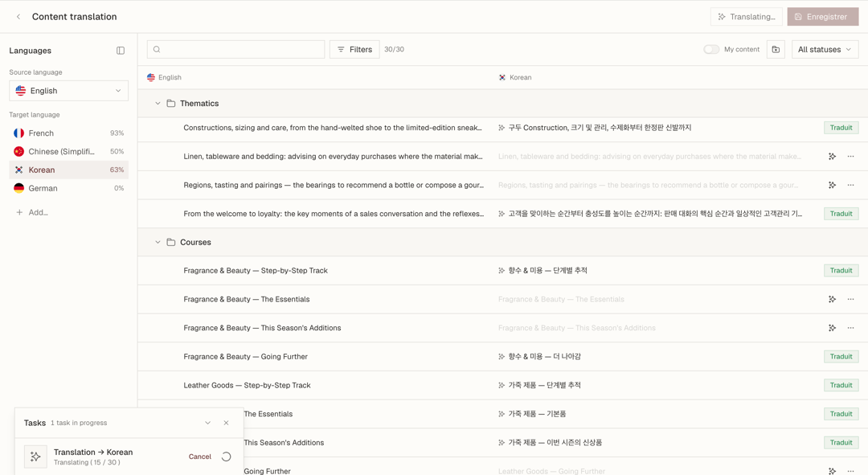
Task: Click the Filters button
Action: pos(354,49)
